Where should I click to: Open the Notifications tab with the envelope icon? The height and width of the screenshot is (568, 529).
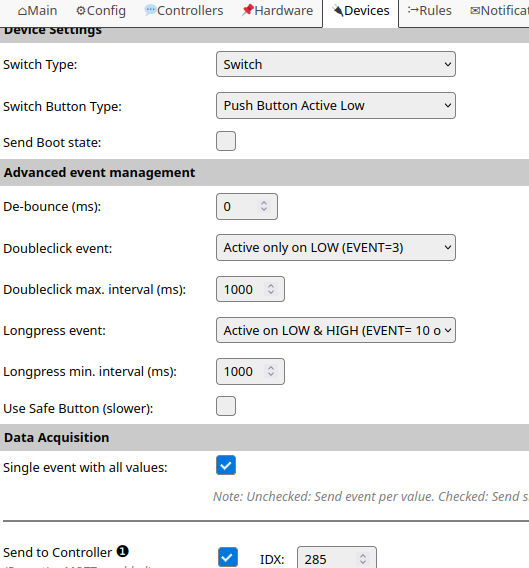click(499, 11)
